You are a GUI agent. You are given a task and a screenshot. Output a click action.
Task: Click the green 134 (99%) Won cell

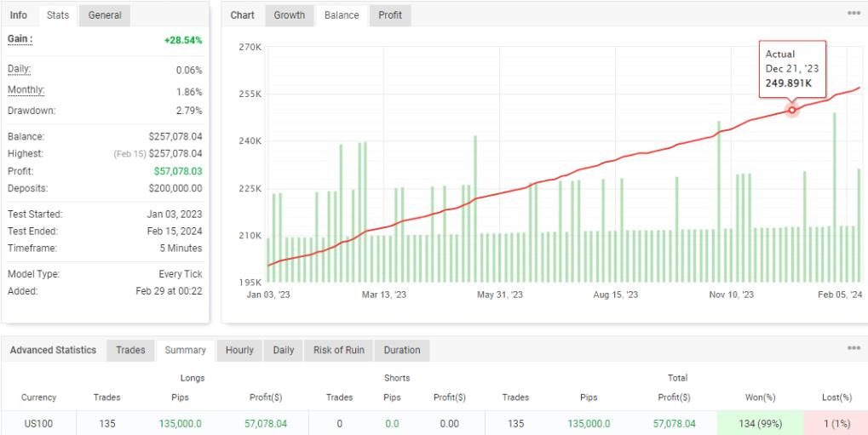(x=761, y=423)
